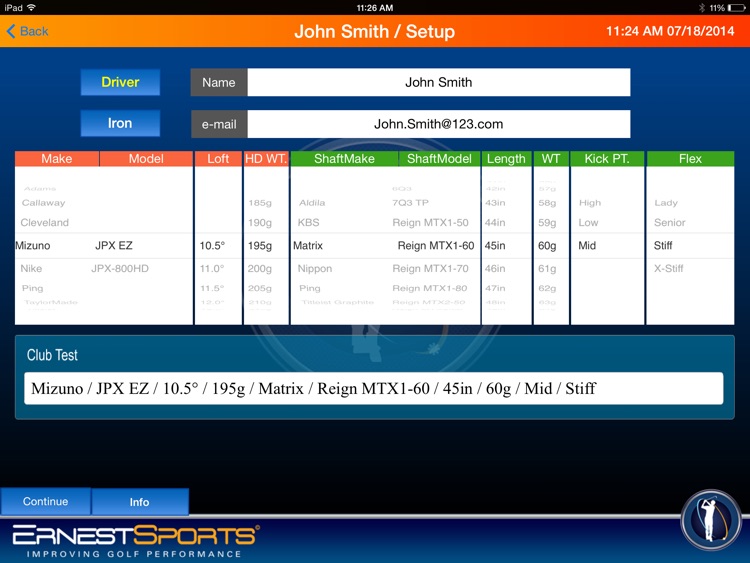
Task: Tap the Back chevron arrow
Action: 11,32
